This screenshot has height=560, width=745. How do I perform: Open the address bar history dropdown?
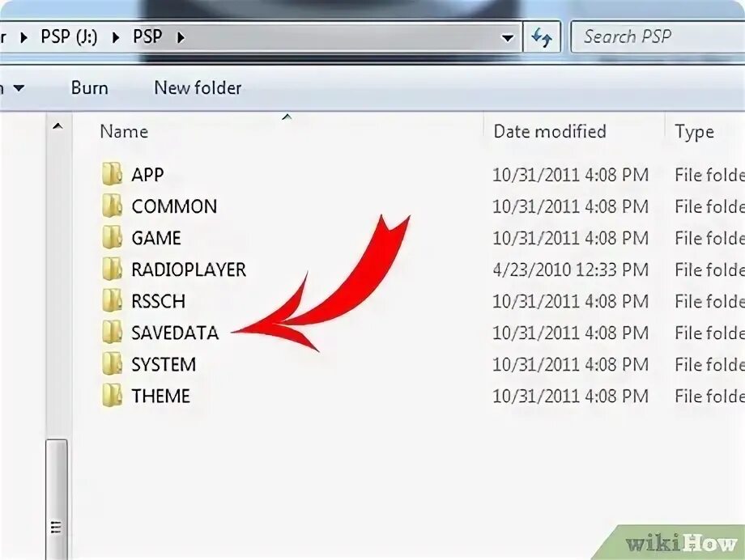click(508, 37)
